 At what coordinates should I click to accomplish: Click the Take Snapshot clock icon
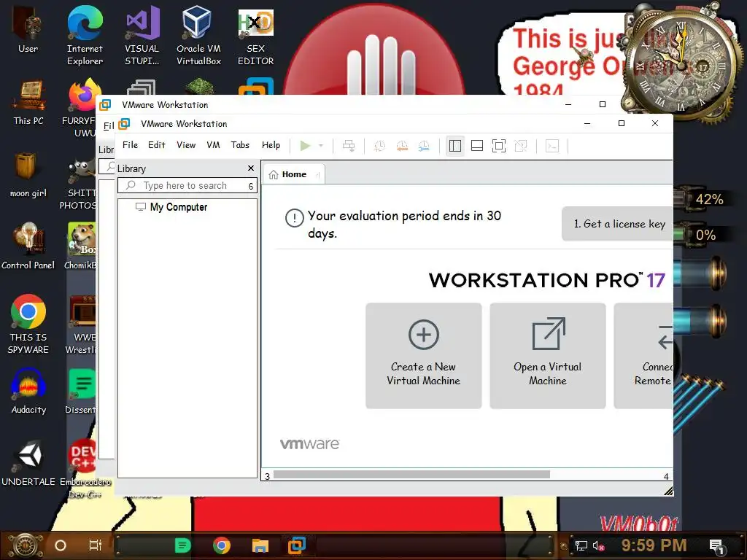(379, 146)
